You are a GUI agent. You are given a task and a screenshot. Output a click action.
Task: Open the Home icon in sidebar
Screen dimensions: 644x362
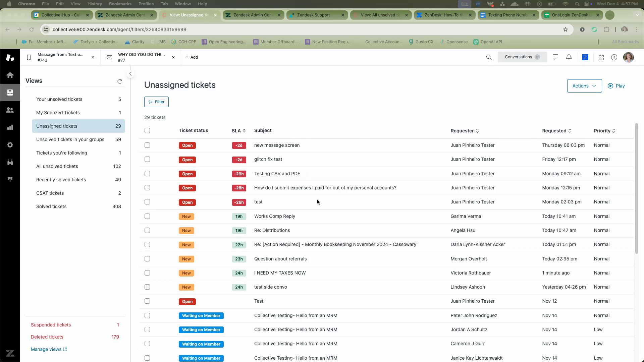pyautogui.click(x=10, y=75)
